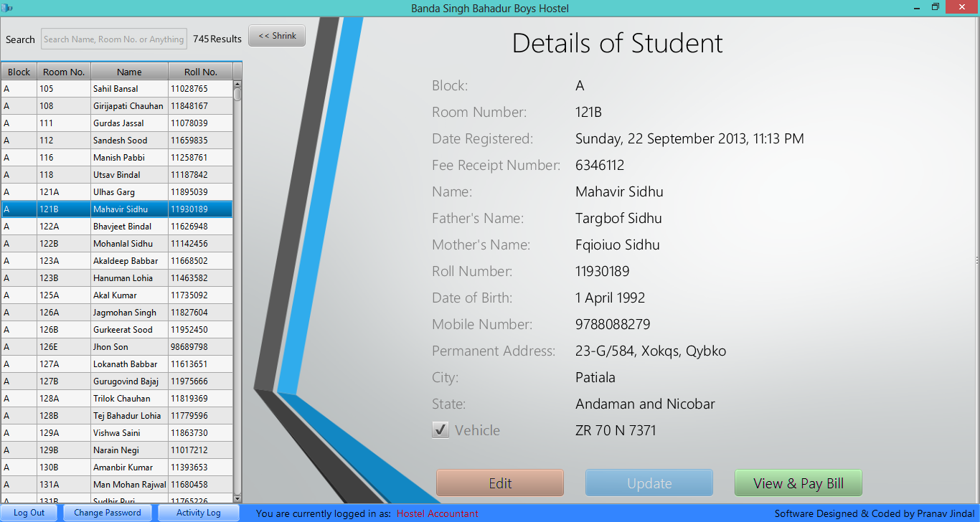Click vehicle number ZR 70 N 7371
The width and height of the screenshot is (980, 522).
616,430
